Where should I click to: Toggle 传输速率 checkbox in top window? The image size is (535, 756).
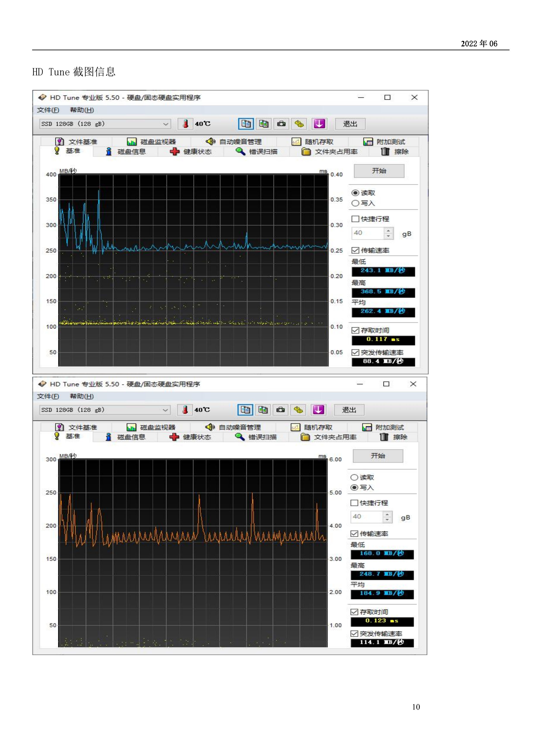tap(355, 250)
